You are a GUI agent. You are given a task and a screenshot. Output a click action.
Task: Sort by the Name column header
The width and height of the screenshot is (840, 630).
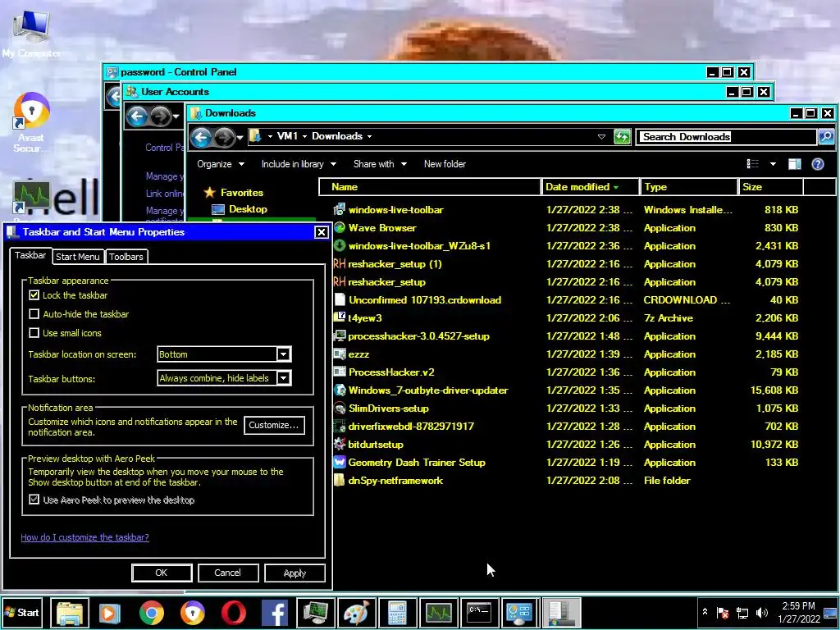(x=430, y=187)
